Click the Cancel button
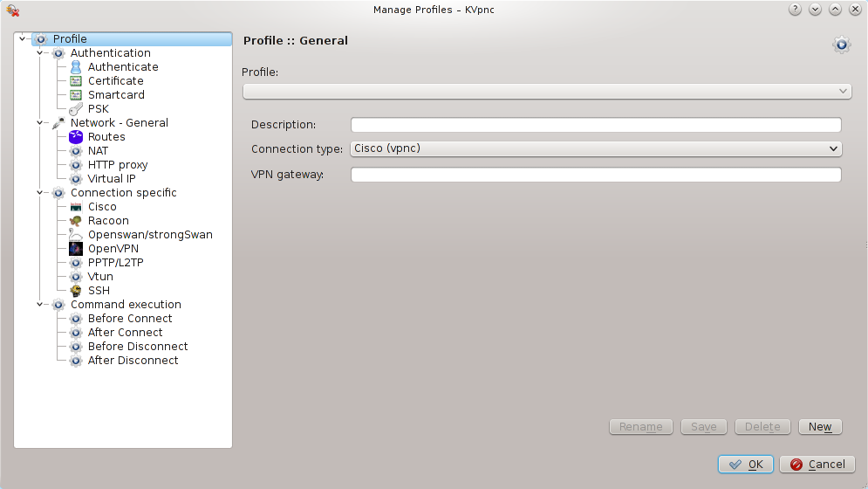This screenshot has height=489, width=868. click(817, 465)
